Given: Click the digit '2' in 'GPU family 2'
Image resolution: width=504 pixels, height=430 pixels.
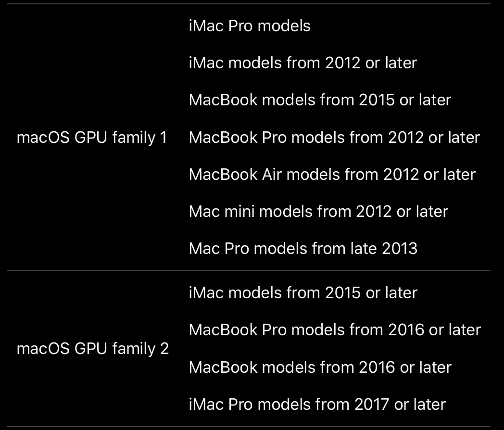Looking at the screenshot, I should coord(164,348).
